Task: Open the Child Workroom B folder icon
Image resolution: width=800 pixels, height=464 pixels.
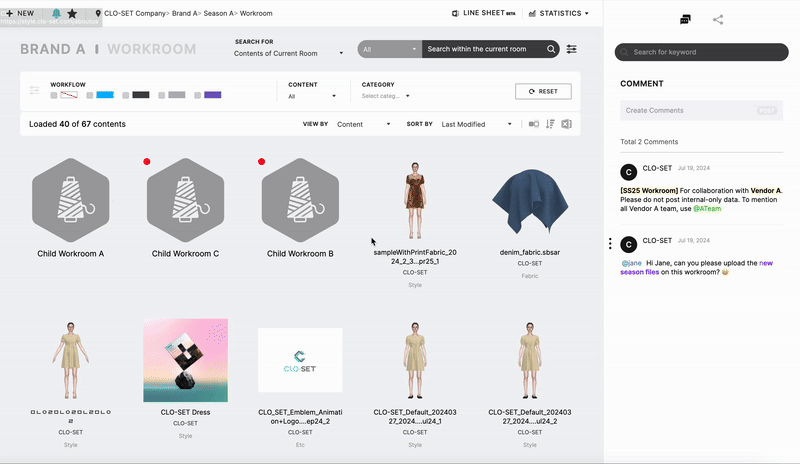Action: click(300, 200)
